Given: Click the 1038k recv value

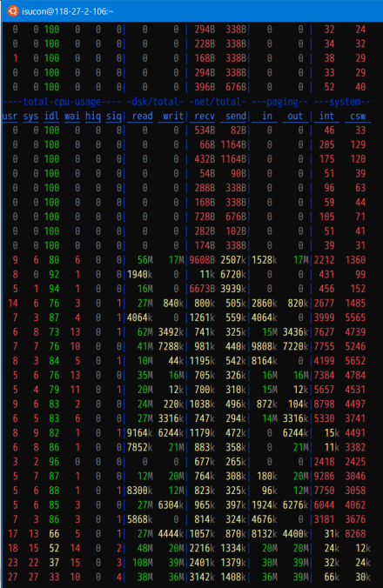Looking at the screenshot, I should (x=202, y=404).
